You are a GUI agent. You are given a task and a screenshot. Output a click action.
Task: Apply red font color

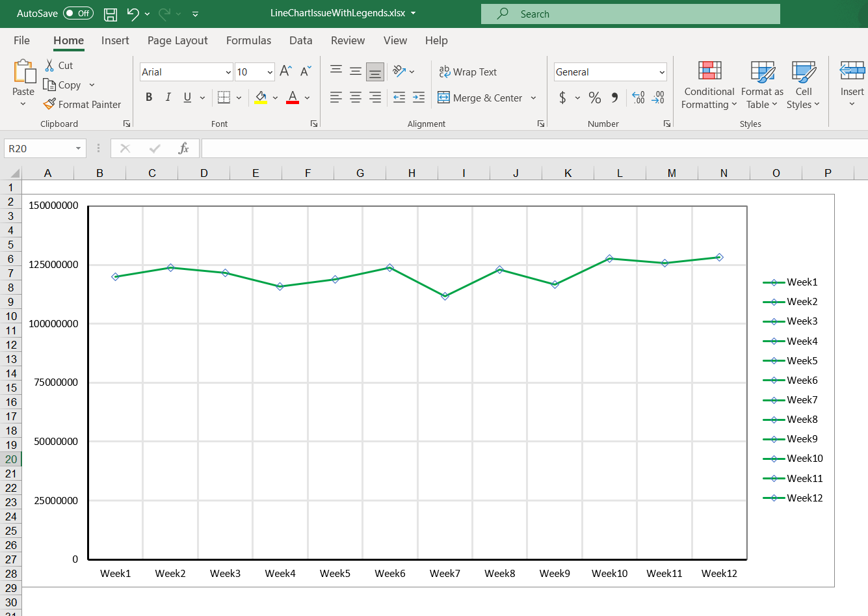pos(293,98)
